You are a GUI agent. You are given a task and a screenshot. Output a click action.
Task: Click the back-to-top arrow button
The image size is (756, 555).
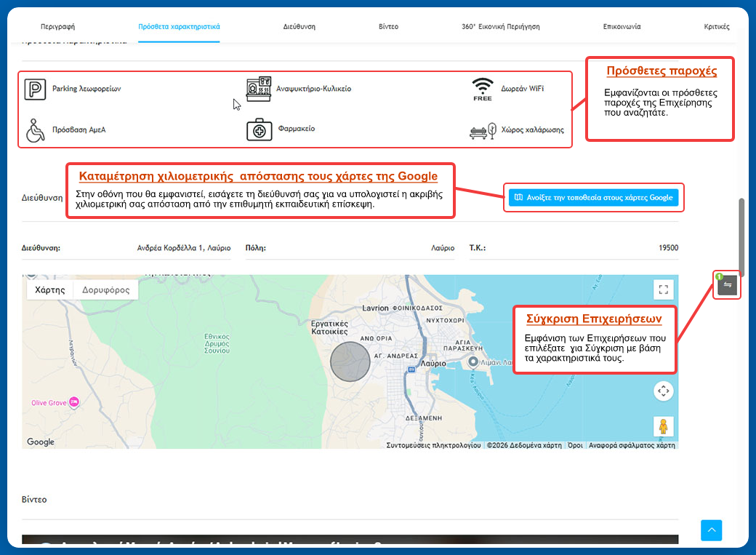[x=711, y=530]
